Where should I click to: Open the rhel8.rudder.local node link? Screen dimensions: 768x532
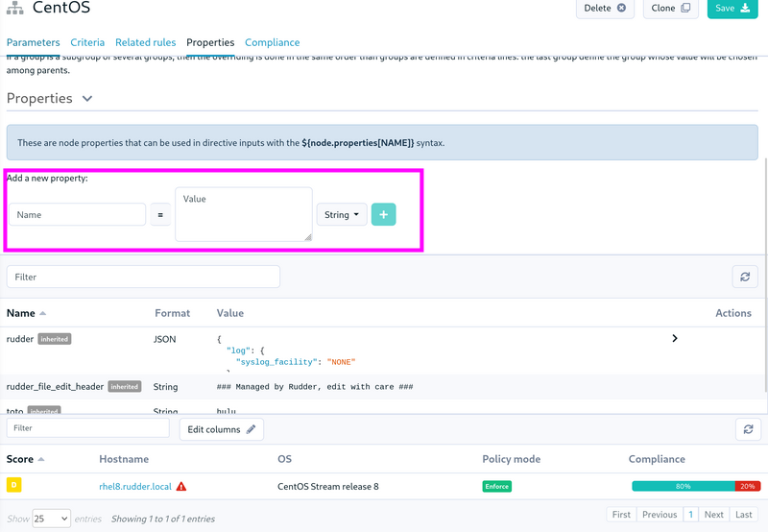135,487
